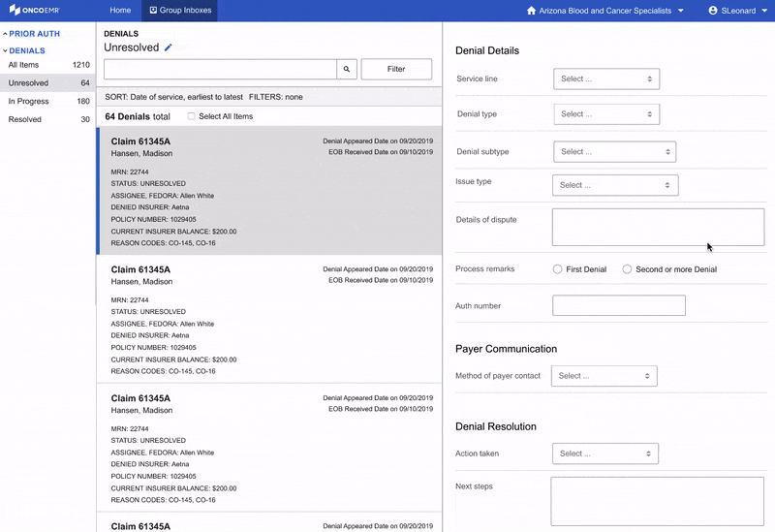Click the 'Payer Communication' heading
Viewport: 775px width, 532px height.
(506, 349)
